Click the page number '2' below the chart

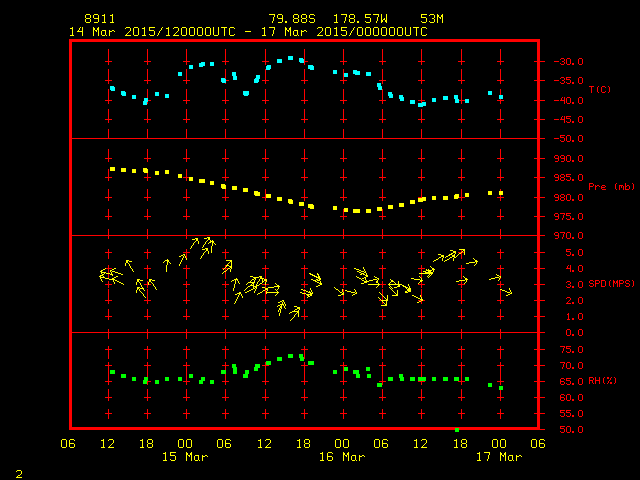click(19, 474)
